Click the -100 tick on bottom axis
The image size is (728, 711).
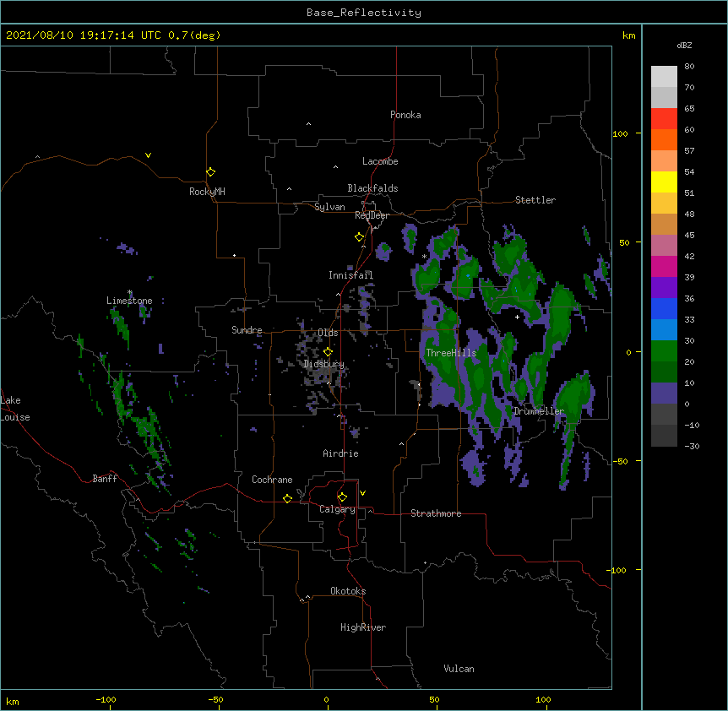(x=106, y=700)
